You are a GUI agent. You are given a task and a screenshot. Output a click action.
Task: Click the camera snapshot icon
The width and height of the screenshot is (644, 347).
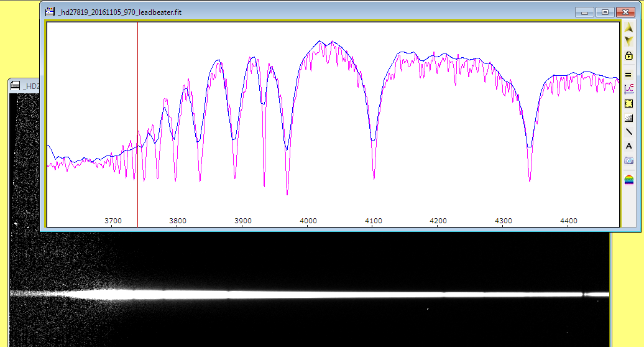tap(628, 160)
